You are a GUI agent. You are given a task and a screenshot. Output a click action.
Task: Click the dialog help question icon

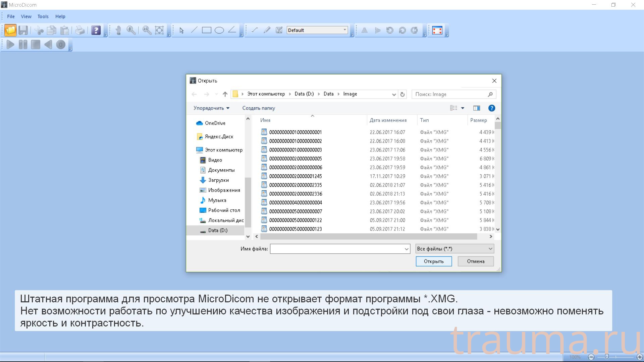pos(492,108)
